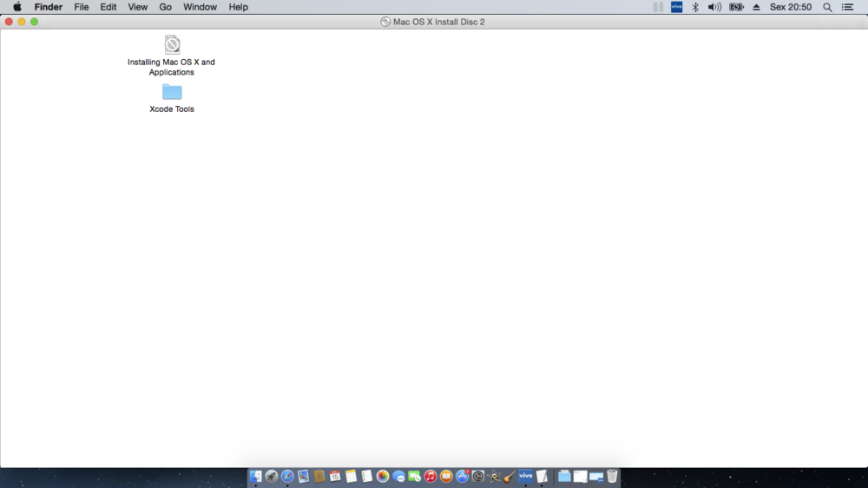The height and width of the screenshot is (488, 868).
Task: Open the File menu
Action: pyautogui.click(x=82, y=7)
